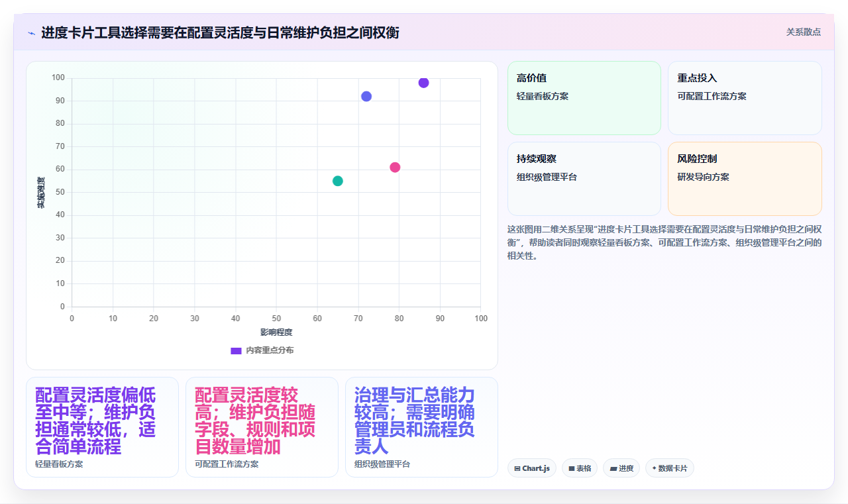The width and height of the screenshot is (848, 504).
Task: Toggle the 内容重点分布 legend swatch
Action: pos(236,350)
